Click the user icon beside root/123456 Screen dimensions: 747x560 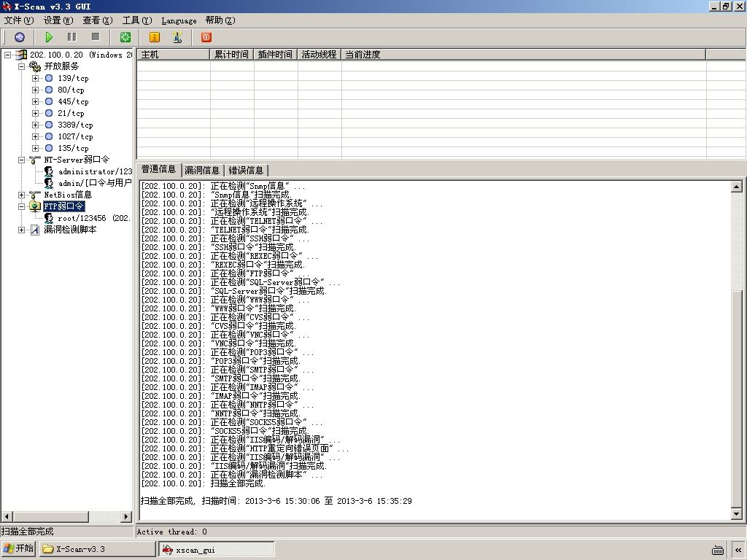49,218
